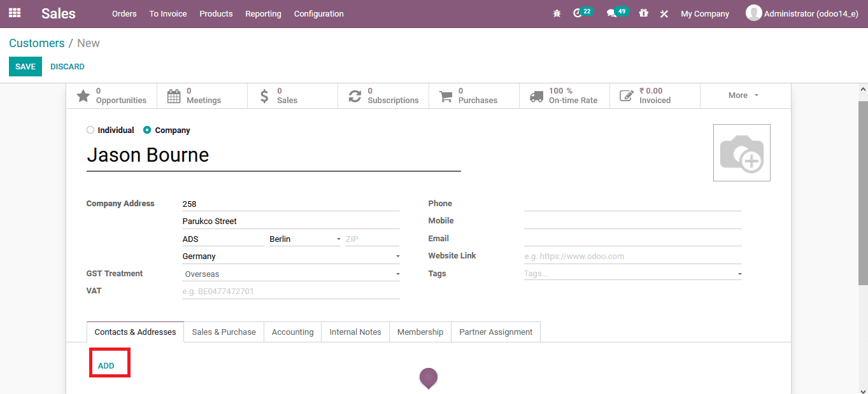Click the name field Jason Bourne
The image size is (868, 394).
tap(274, 155)
